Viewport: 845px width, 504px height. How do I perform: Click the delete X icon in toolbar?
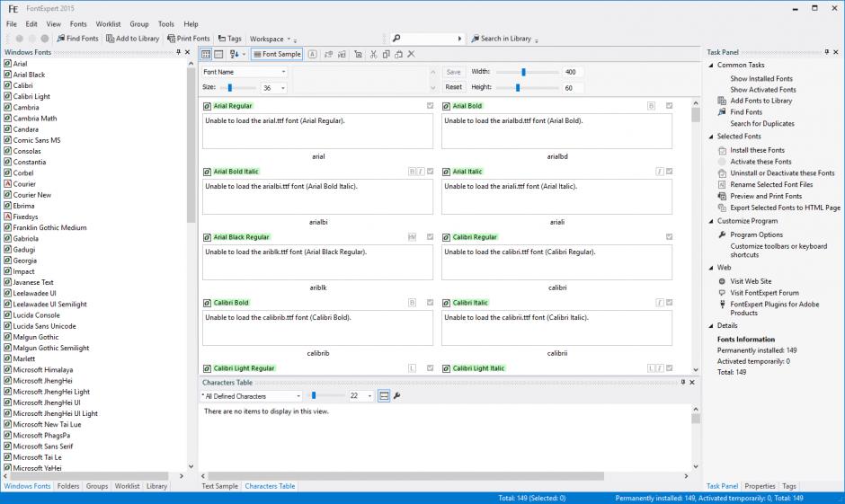coord(411,54)
